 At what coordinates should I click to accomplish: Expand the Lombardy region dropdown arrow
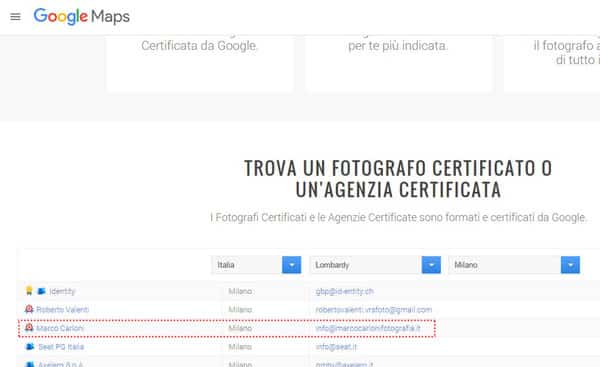pyautogui.click(x=431, y=265)
